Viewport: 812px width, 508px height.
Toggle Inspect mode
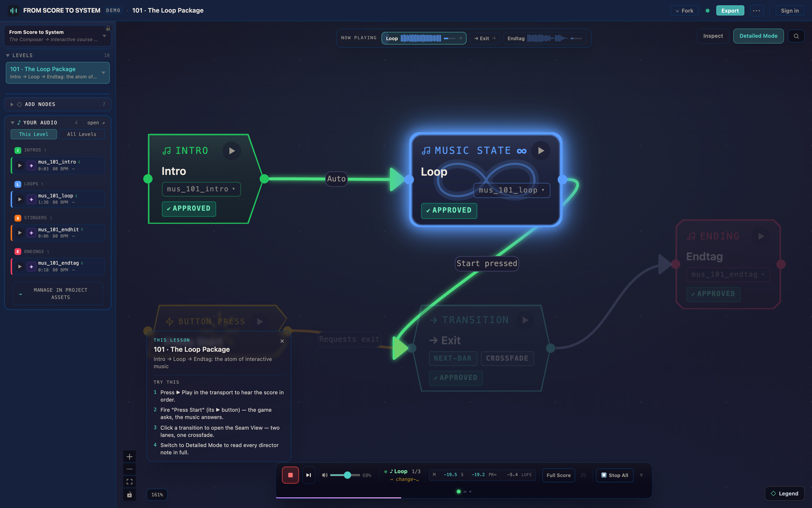point(713,36)
